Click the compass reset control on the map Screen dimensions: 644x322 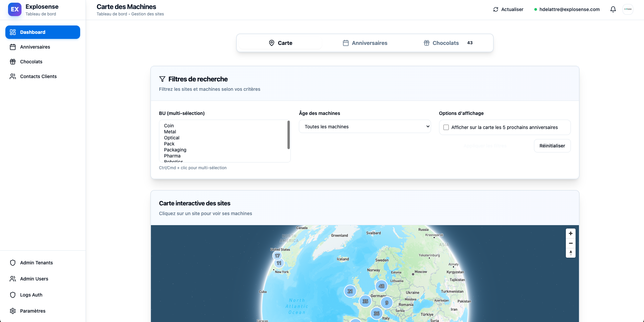(571, 253)
